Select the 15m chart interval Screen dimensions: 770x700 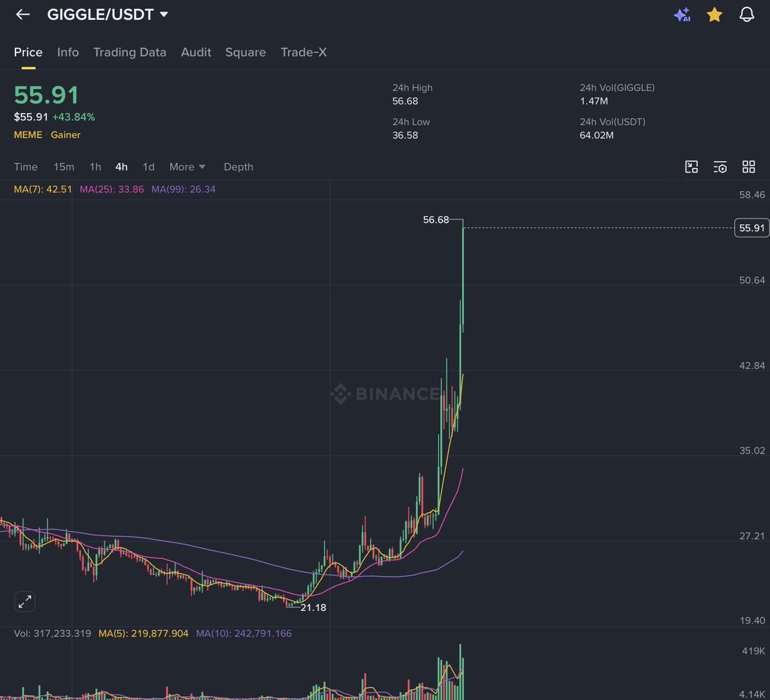(x=64, y=167)
